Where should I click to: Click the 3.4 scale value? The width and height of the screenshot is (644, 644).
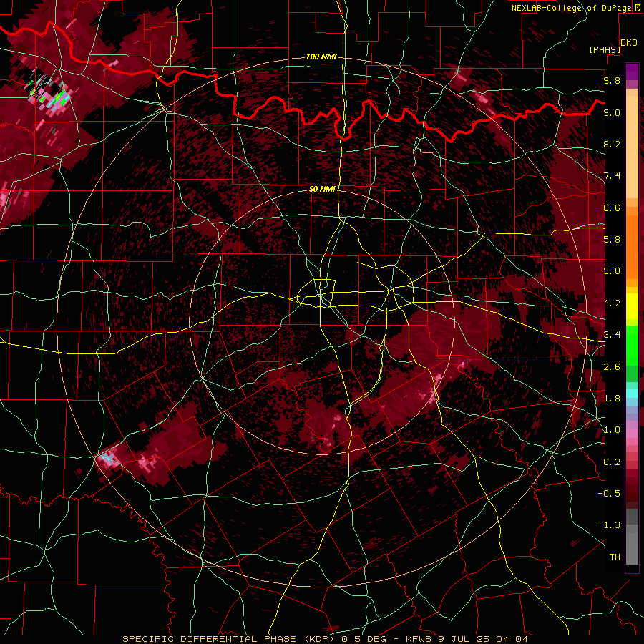(x=612, y=335)
